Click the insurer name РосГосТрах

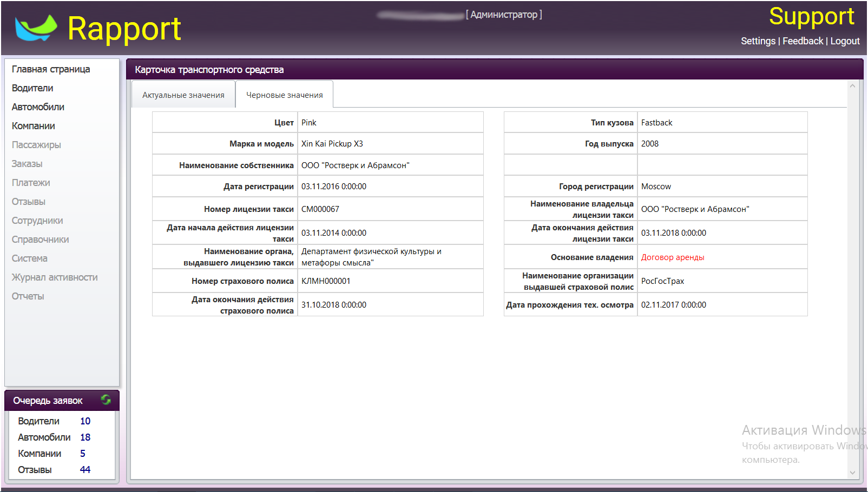(662, 281)
